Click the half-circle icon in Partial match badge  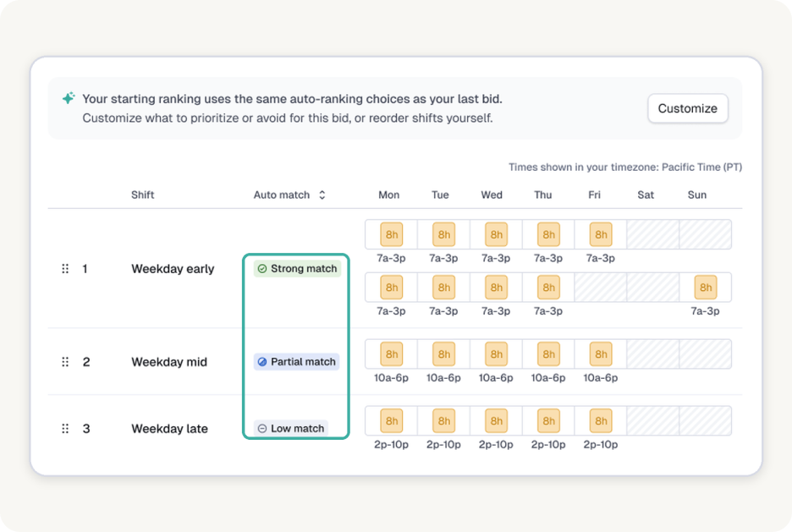pos(262,362)
